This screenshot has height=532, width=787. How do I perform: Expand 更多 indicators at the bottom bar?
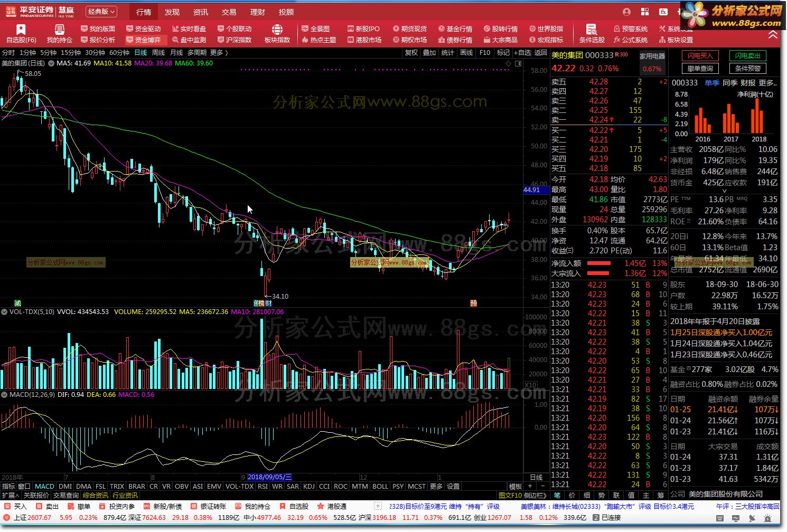pos(436,486)
